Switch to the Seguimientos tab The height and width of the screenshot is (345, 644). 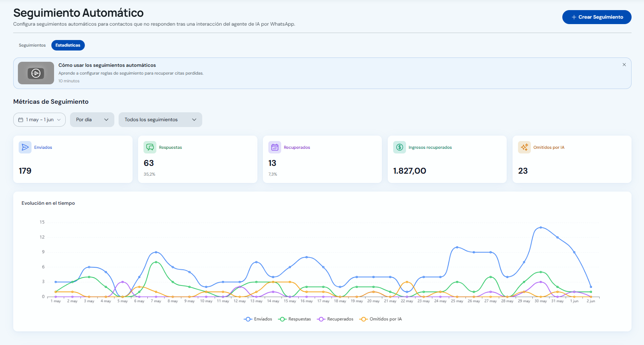tap(32, 45)
